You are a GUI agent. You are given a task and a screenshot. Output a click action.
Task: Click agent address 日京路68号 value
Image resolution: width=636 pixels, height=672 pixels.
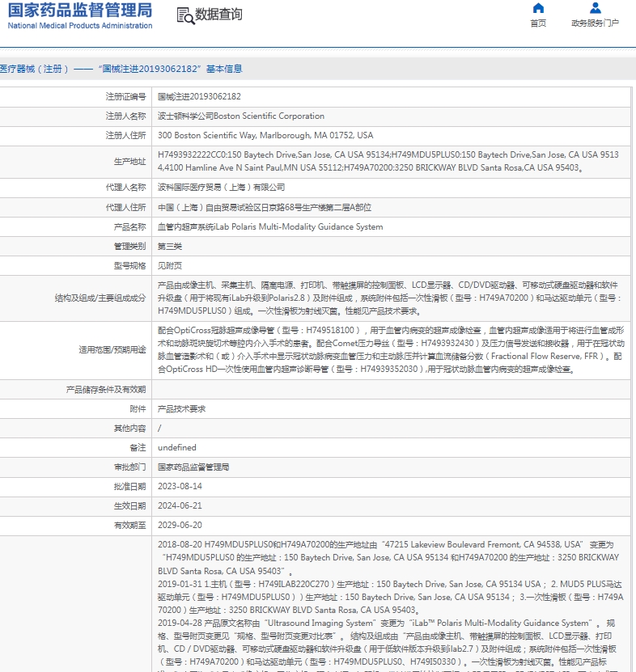coord(264,208)
